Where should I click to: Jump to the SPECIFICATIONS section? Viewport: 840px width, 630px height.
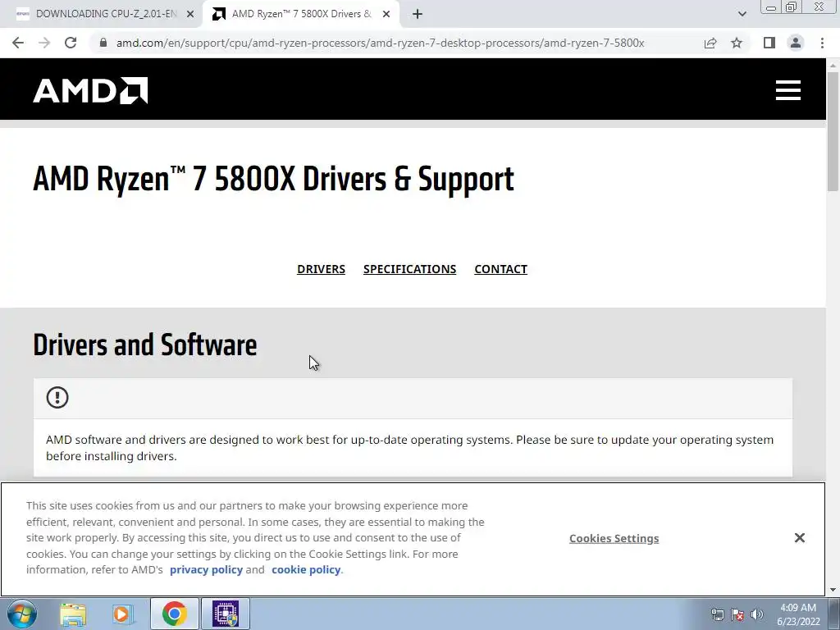(410, 269)
